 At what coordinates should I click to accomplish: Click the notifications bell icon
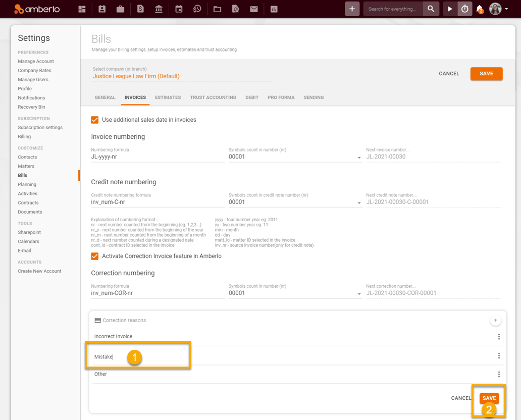(480, 9)
